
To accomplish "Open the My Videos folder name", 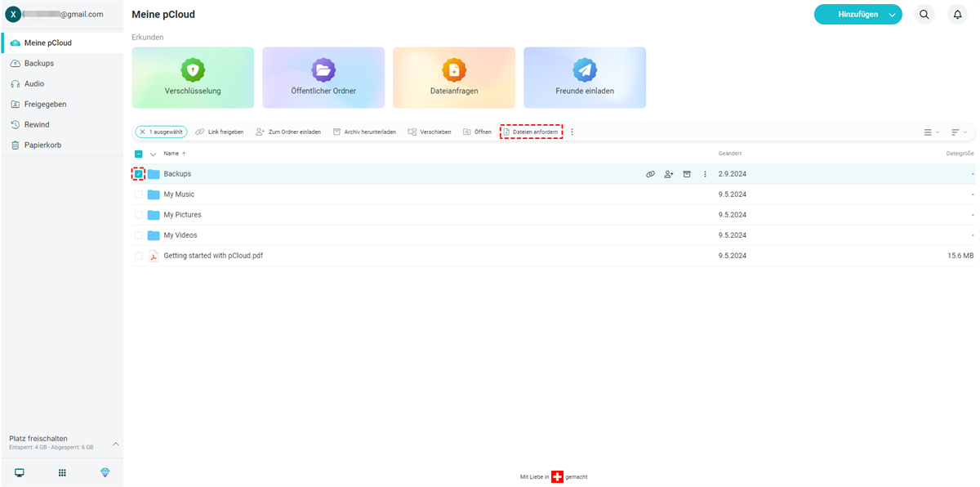I will point(180,235).
